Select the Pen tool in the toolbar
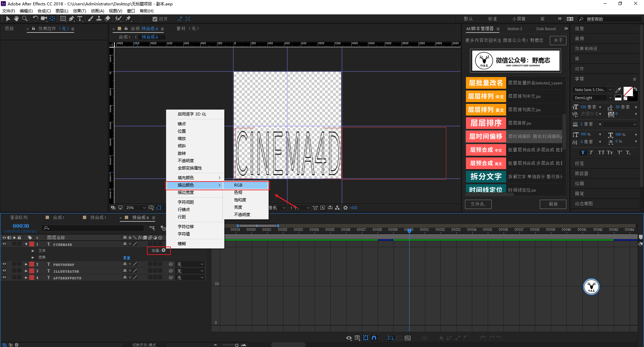This screenshot has height=347, width=644. click(x=71, y=19)
